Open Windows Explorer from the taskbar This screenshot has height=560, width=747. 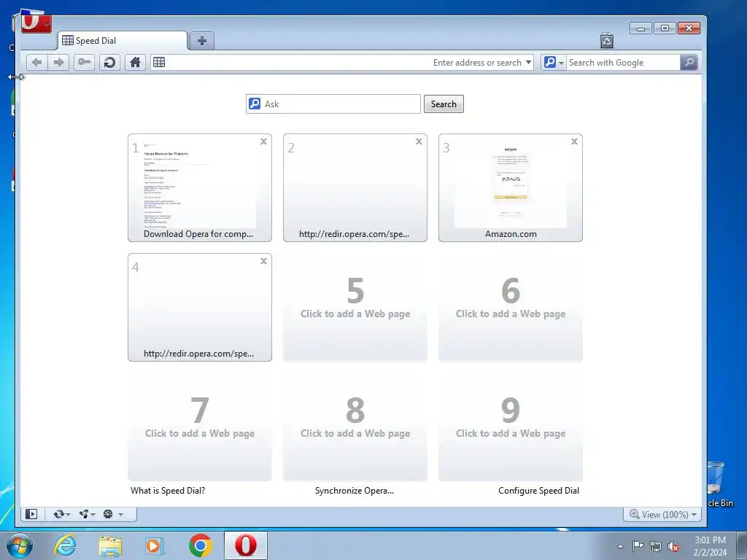pos(111,545)
